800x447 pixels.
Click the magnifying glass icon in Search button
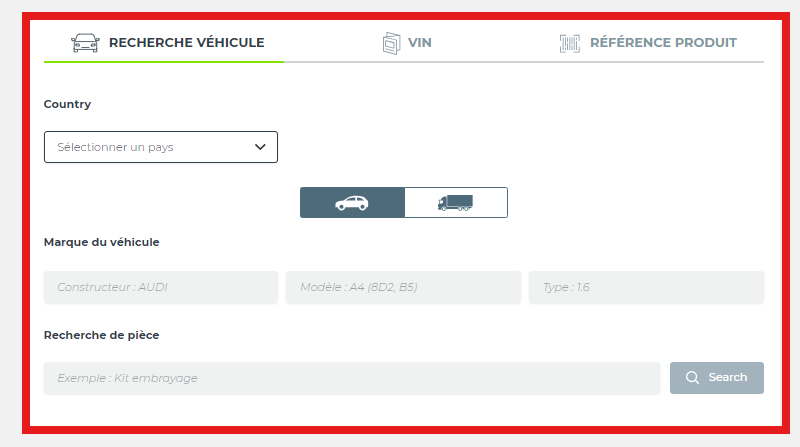[692, 378]
